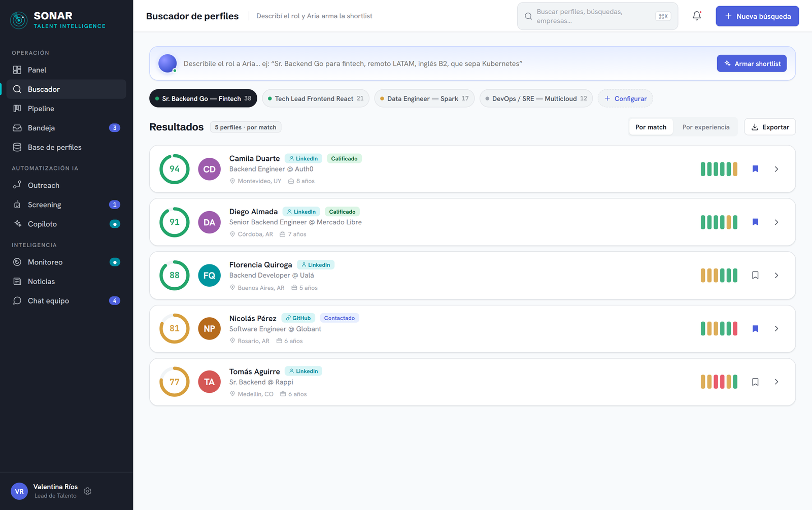This screenshot has height=510, width=812.
Task: Open Noticias section
Action: click(66, 282)
